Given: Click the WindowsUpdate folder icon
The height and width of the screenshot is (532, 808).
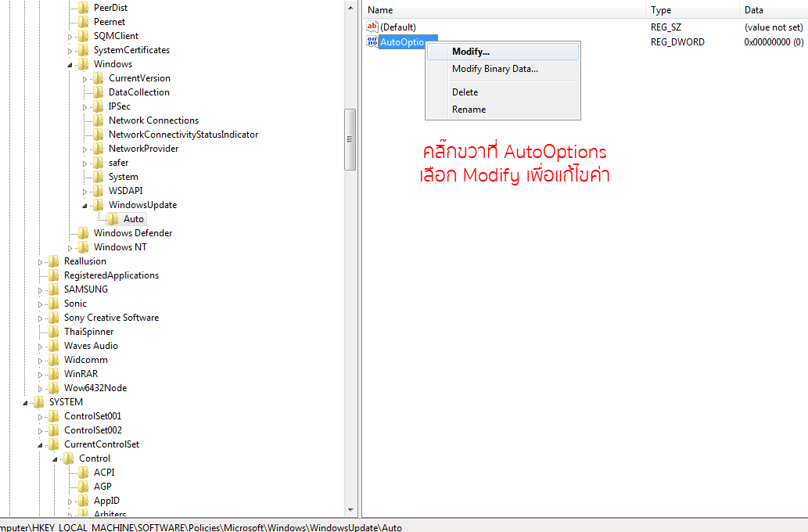Looking at the screenshot, I should (x=98, y=205).
